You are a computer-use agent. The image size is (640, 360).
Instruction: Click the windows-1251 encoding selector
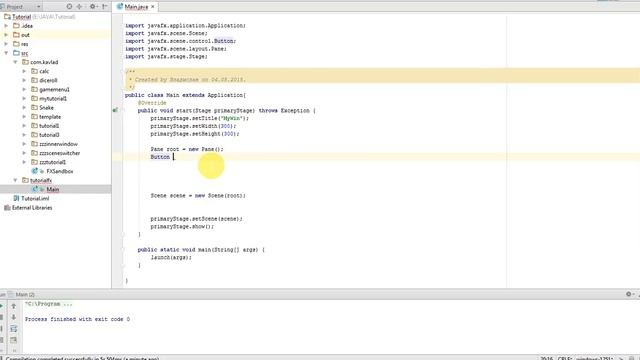click(x=594, y=358)
